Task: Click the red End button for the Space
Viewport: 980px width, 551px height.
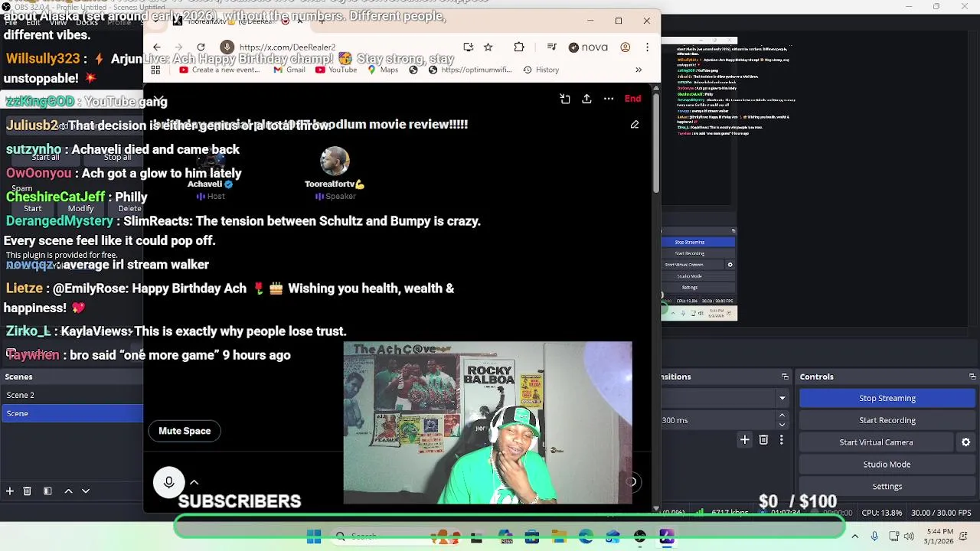Action: pos(632,99)
